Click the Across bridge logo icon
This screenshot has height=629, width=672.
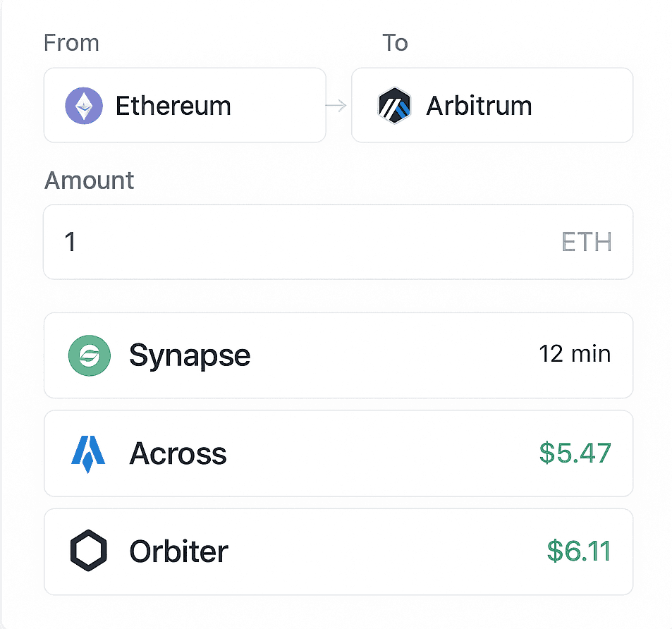pyautogui.click(x=88, y=453)
